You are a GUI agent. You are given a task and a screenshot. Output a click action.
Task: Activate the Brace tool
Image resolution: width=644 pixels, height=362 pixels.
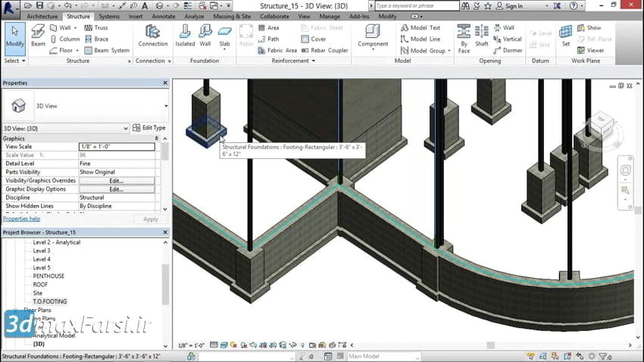click(x=96, y=39)
